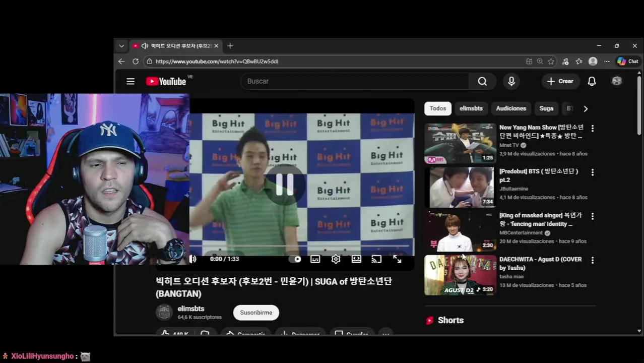
Task: Open options for [Predebut] BTS pt.2 video
Action: click(x=593, y=172)
